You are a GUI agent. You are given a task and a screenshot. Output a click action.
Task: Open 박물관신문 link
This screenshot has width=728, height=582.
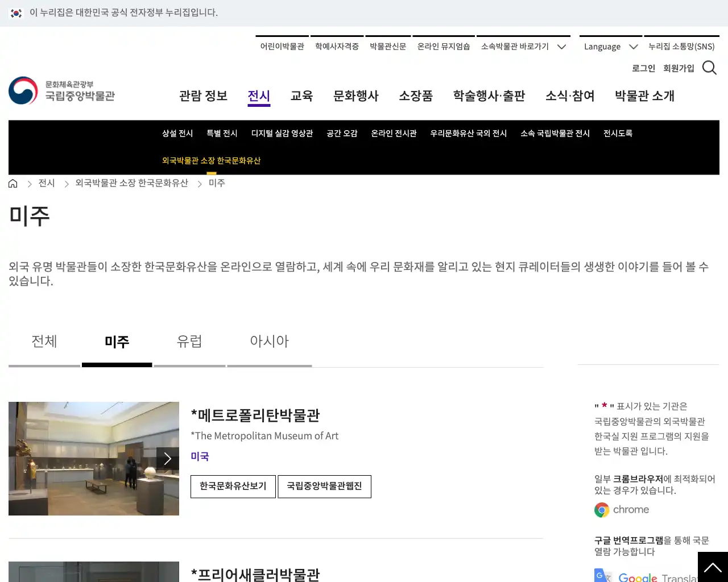tap(388, 47)
